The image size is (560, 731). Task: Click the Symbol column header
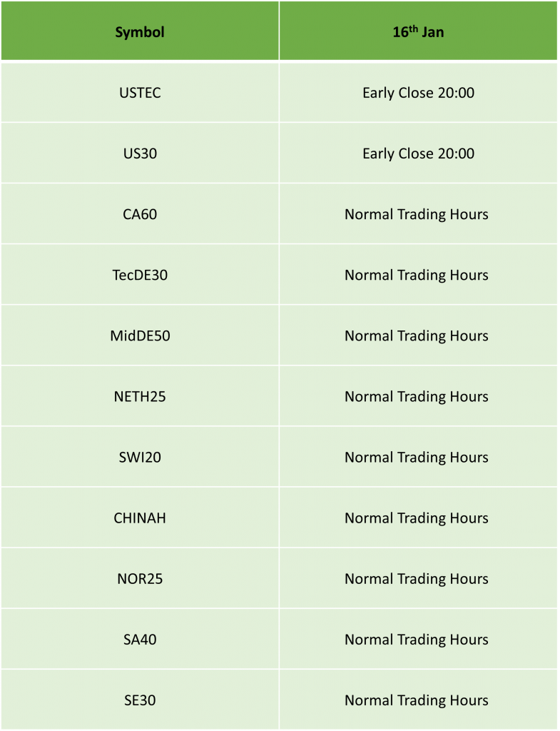pyautogui.click(x=140, y=31)
